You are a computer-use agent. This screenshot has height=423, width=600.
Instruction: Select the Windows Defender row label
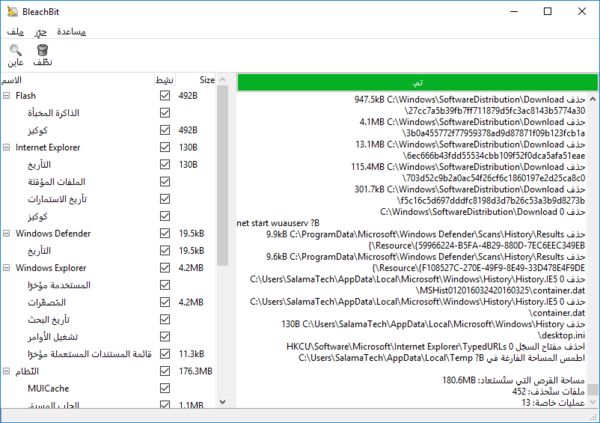click(53, 234)
